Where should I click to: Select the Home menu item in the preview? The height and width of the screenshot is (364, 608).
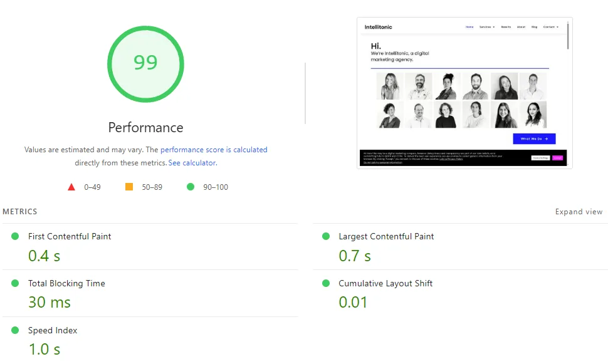[x=469, y=27]
